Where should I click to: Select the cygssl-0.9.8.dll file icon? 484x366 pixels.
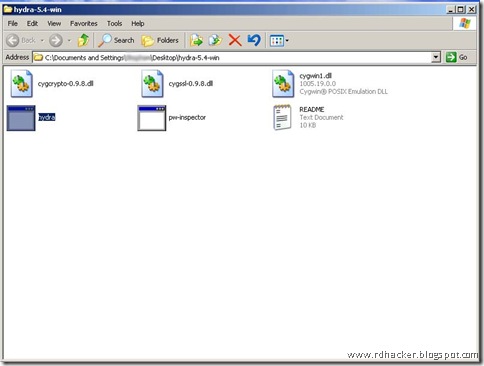click(152, 84)
